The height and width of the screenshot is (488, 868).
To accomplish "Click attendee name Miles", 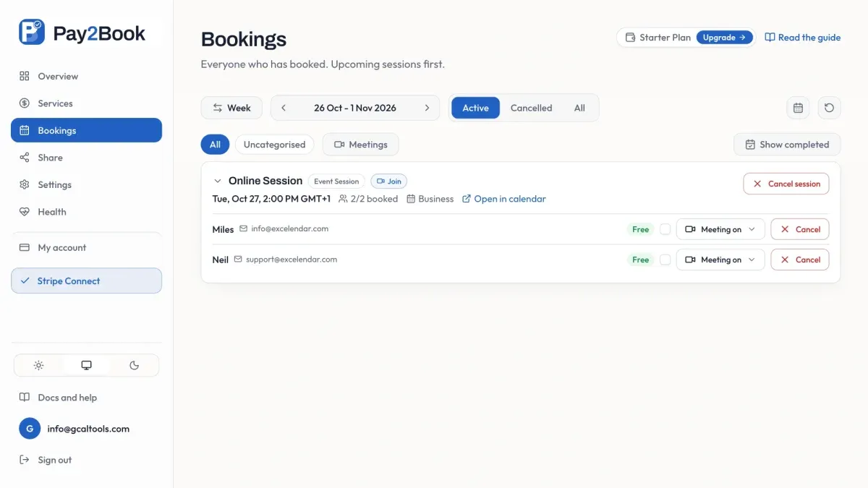I will 223,229.
